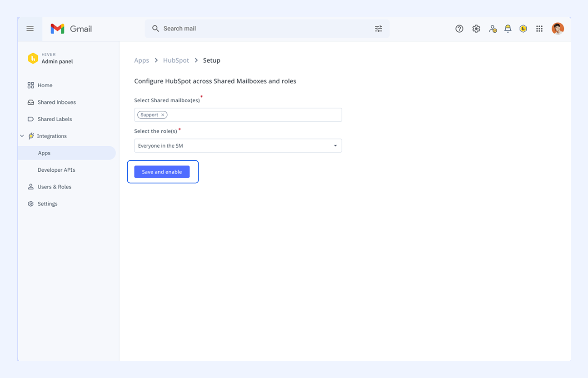Open the Help question mark icon
Screen dimensions: 588x378
(x=459, y=29)
